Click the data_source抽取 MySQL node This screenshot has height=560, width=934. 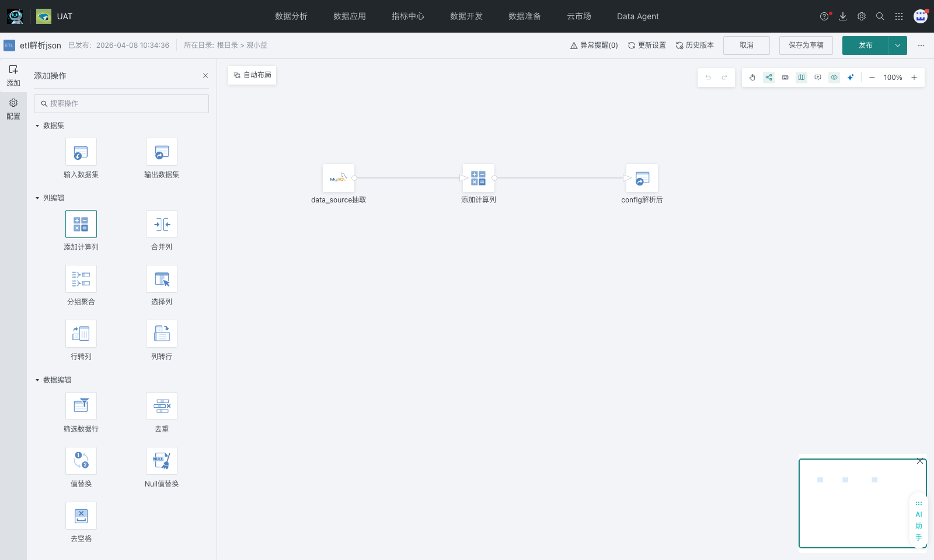click(339, 178)
